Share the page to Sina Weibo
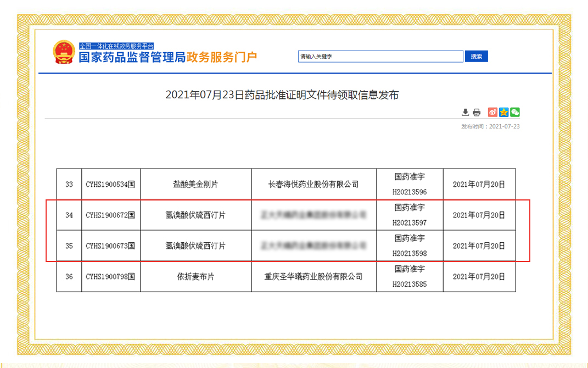This screenshot has height=368, width=588. tap(492, 113)
